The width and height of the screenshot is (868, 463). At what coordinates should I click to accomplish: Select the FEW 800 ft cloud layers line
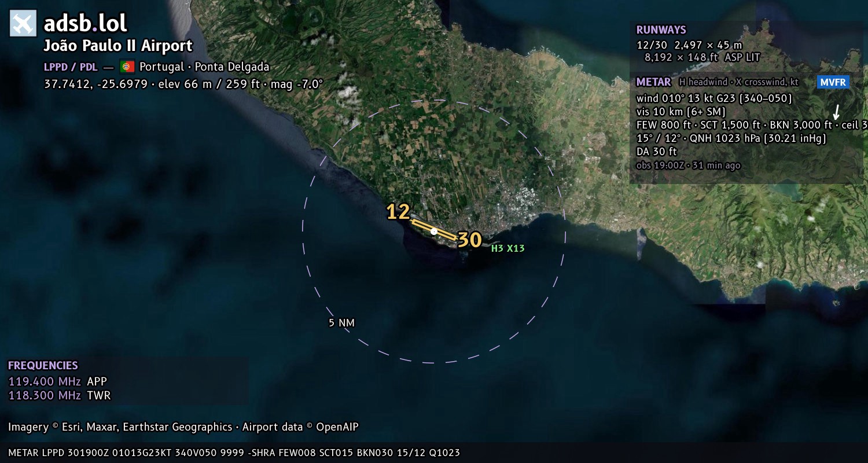pyautogui.click(x=752, y=125)
